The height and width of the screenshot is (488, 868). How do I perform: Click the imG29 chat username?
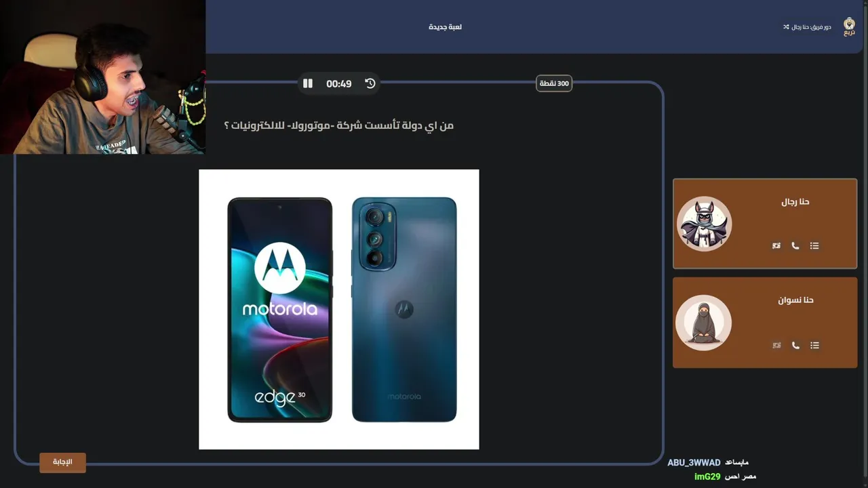pos(707,476)
